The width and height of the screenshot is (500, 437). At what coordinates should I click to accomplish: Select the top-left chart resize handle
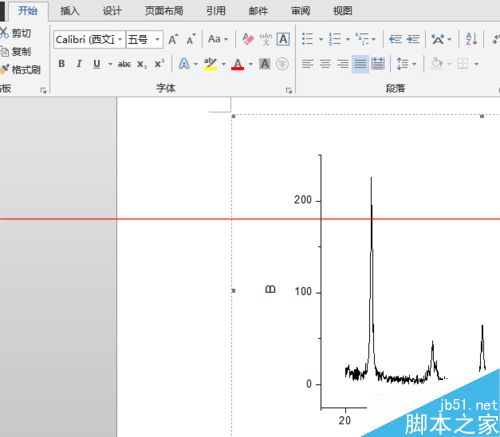(233, 116)
